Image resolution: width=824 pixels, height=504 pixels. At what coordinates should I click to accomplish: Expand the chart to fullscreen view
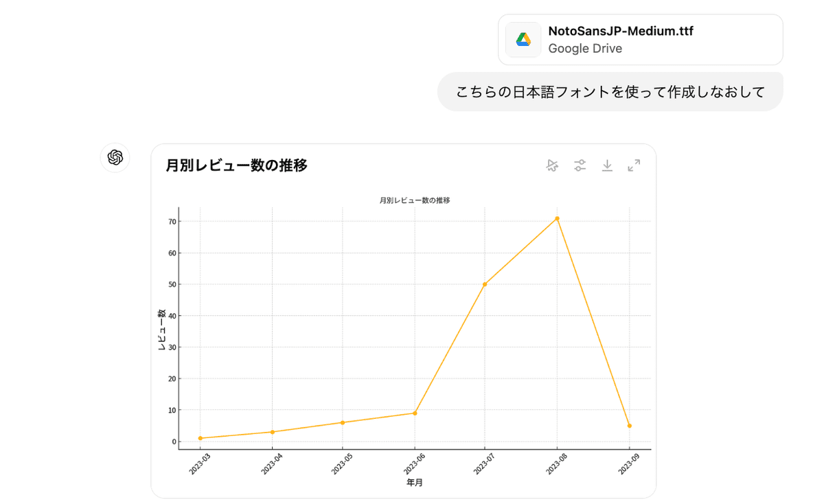[634, 165]
